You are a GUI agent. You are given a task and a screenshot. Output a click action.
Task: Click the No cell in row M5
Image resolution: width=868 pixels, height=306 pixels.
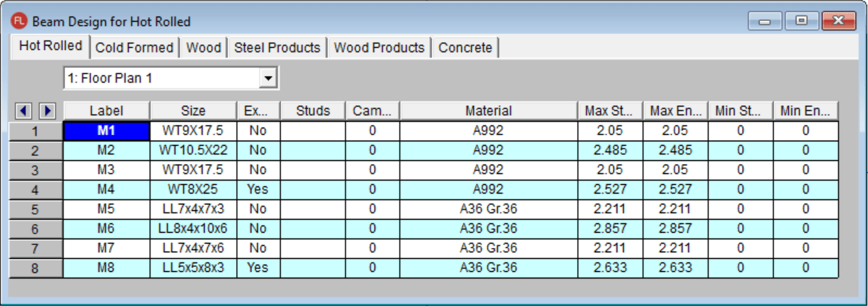point(258,210)
